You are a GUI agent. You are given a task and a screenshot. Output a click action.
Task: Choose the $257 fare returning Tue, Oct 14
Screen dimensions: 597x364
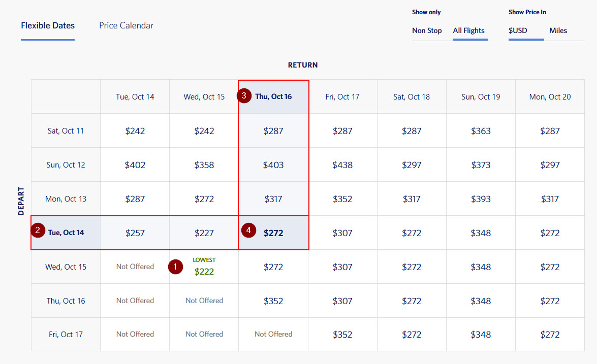coord(135,233)
